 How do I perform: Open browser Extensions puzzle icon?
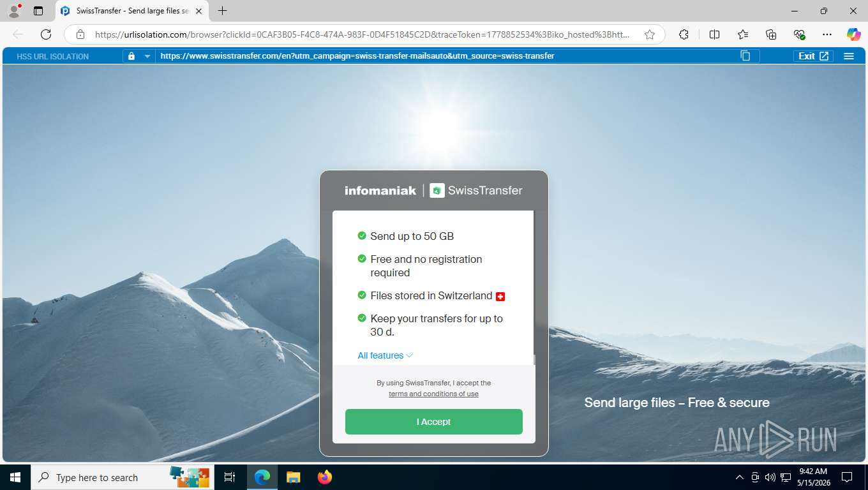tap(684, 34)
